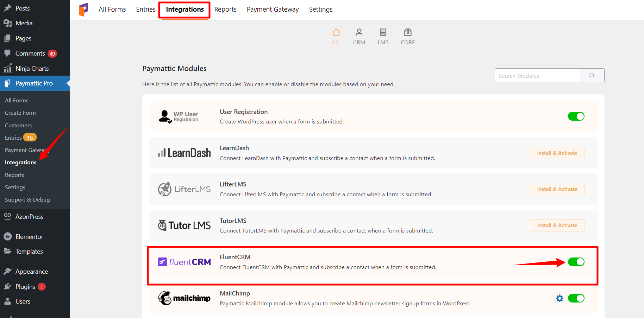Install & Activate the LifterLMS module
The width and height of the screenshot is (644, 318).
coord(557,189)
